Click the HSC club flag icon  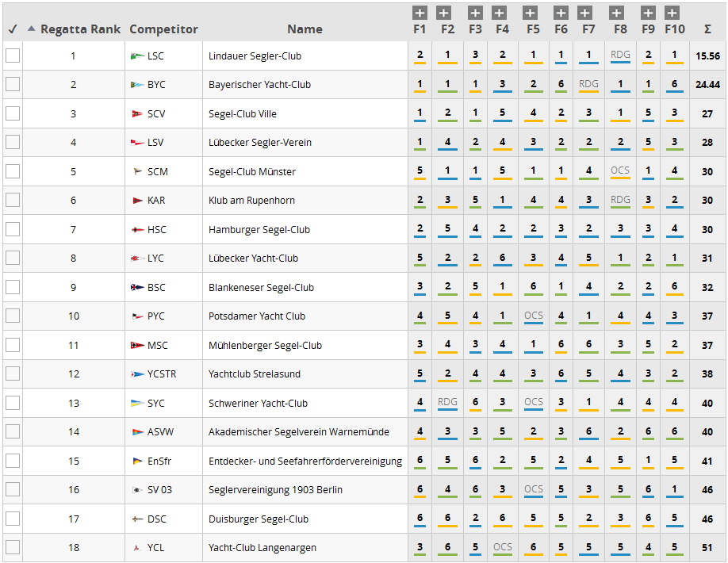137,230
